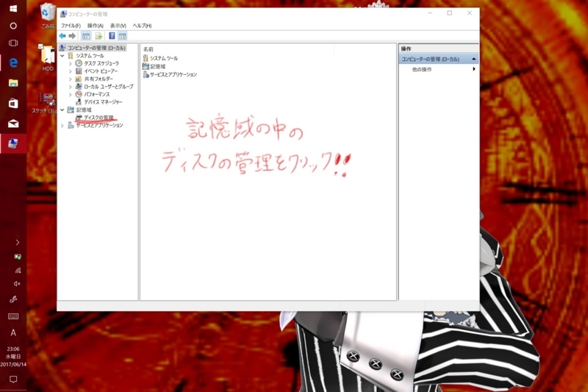The height and width of the screenshot is (392, 588).
Task: Open the Store taskbar icon
Action: point(13,103)
